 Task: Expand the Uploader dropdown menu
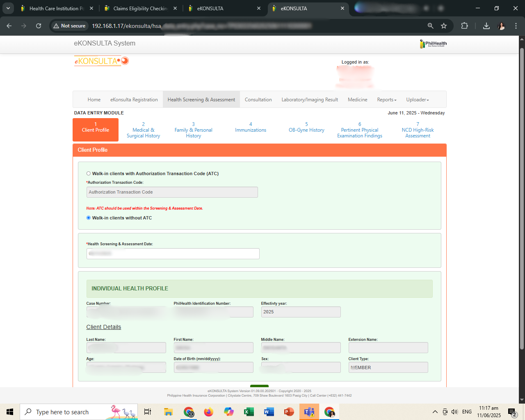coord(418,100)
